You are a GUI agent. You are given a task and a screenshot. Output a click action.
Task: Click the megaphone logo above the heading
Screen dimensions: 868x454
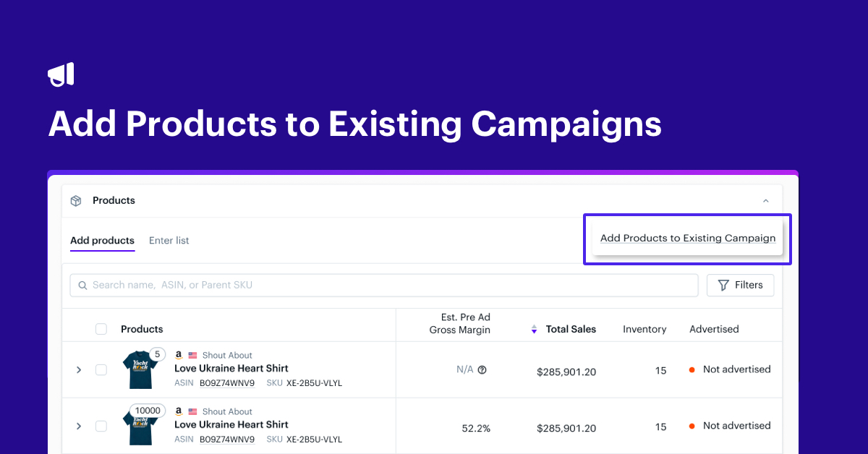pyautogui.click(x=61, y=73)
